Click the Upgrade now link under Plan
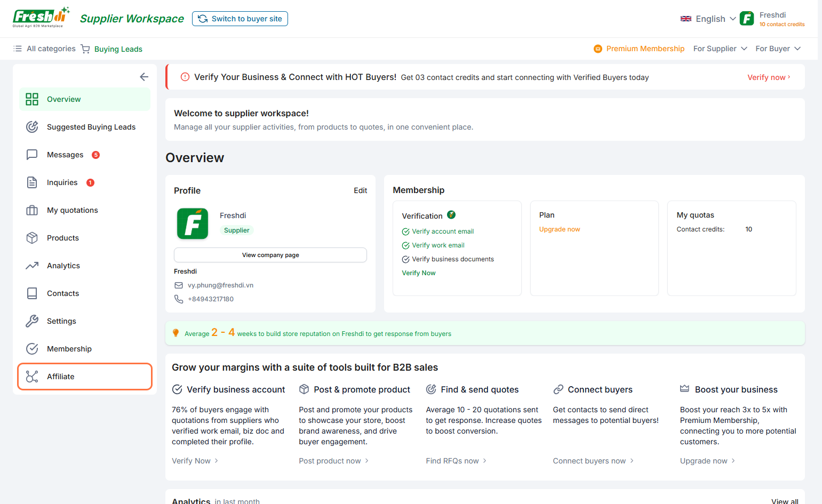This screenshot has width=822, height=504. coord(559,229)
